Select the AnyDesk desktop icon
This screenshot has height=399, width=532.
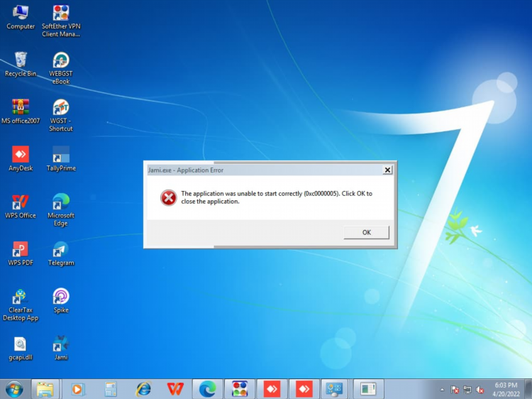point(21,159)
